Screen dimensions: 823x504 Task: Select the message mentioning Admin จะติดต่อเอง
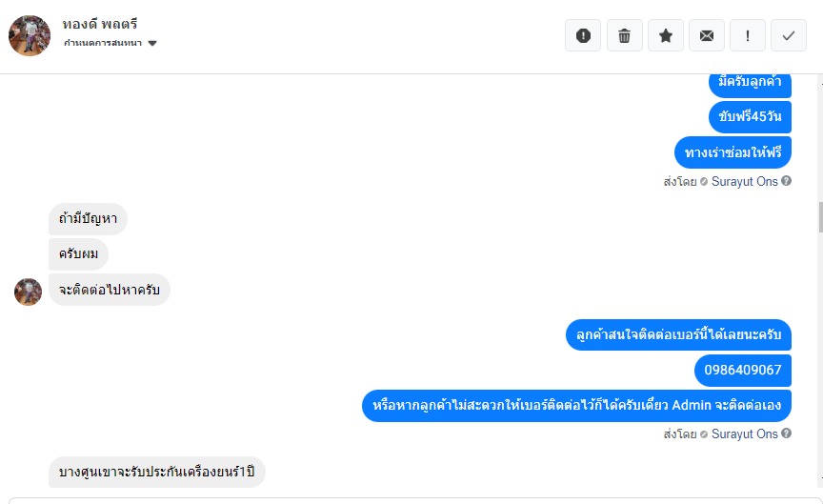click(576, 405)
